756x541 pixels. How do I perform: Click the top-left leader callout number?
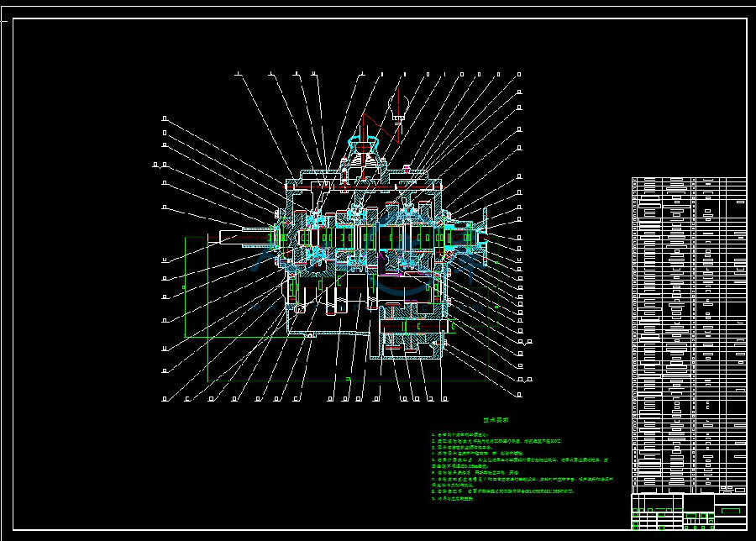coord(238,75)
